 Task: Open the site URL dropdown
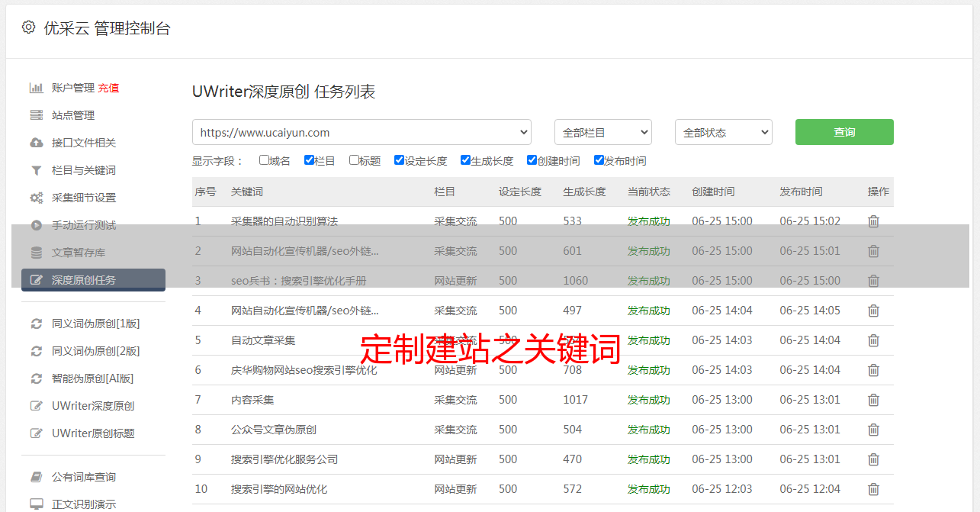click(x=361, y=132)
